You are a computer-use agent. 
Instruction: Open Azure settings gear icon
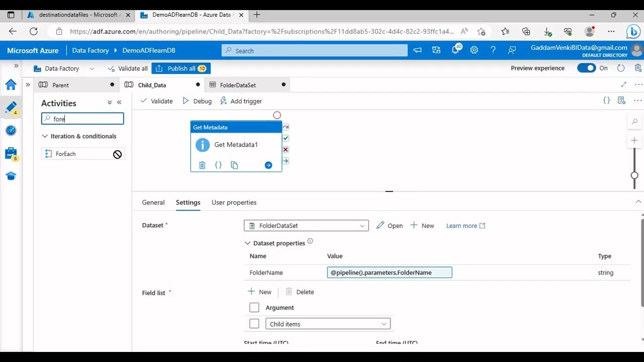point(474,50)
